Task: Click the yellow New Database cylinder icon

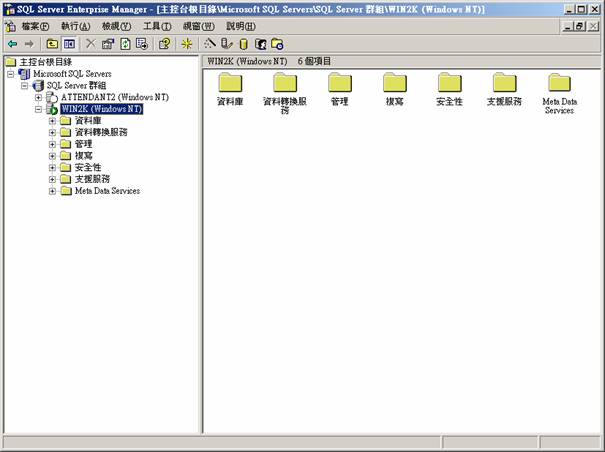Action: click(242, 44)
